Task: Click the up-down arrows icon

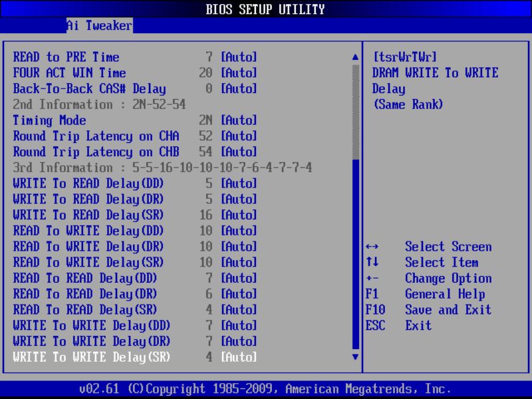Action: [x=372, y=262]
